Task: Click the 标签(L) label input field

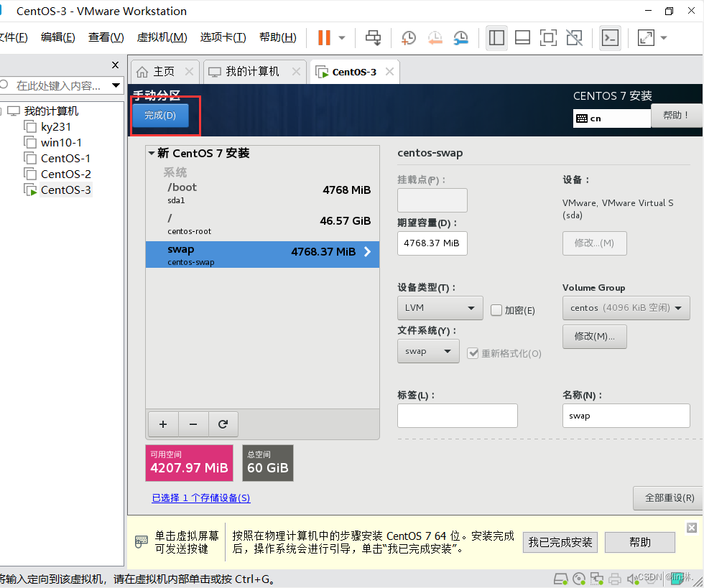Action: click(x=457, y=416)
